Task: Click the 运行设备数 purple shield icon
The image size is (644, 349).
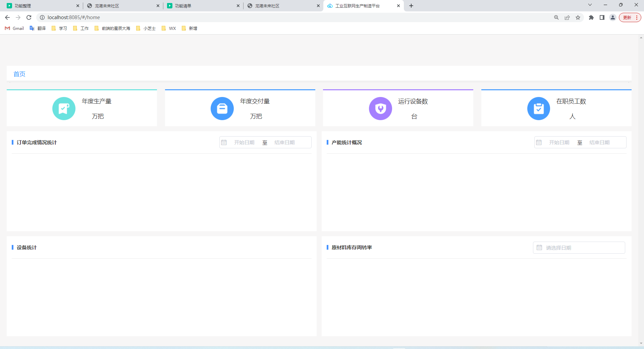Action: point(380,108)
